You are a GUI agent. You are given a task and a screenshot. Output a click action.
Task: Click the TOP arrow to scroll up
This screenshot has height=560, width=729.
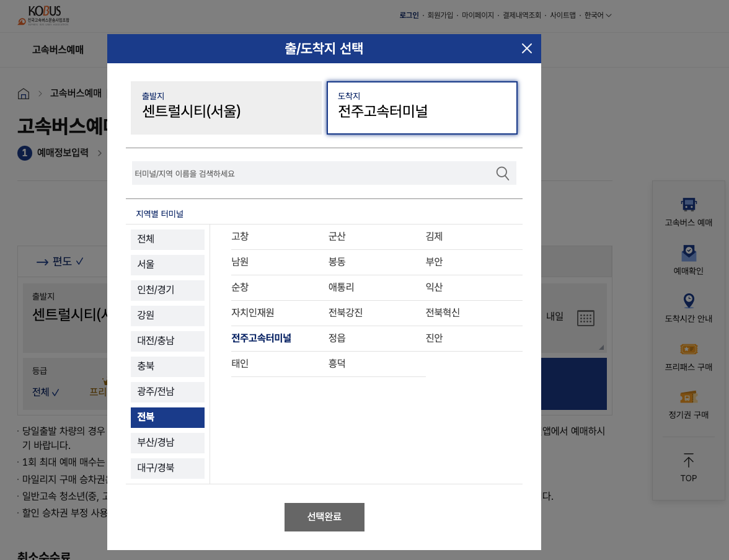pos(688,468)
